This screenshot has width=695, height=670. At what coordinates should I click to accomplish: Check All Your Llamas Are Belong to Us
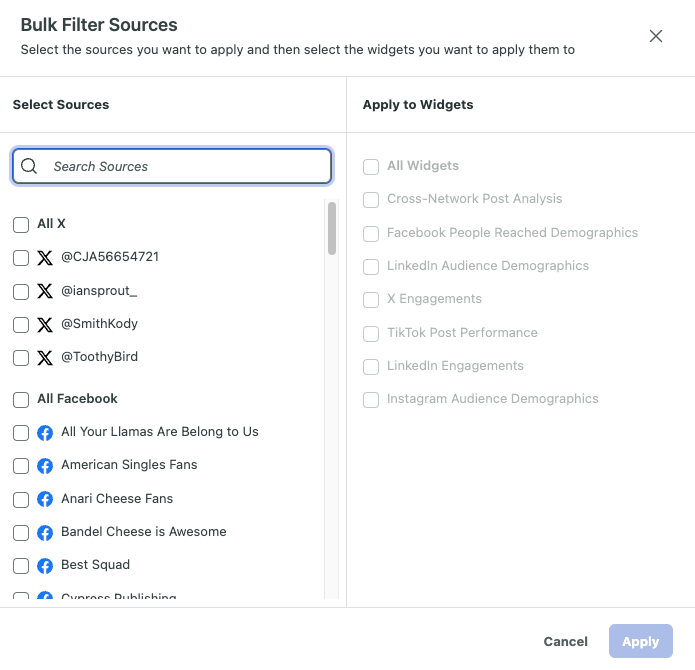click(x=21, y=433)
